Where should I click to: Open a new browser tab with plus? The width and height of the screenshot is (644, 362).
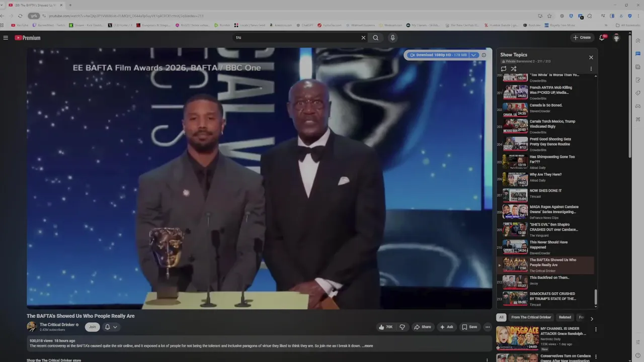(x=70, y=5)
